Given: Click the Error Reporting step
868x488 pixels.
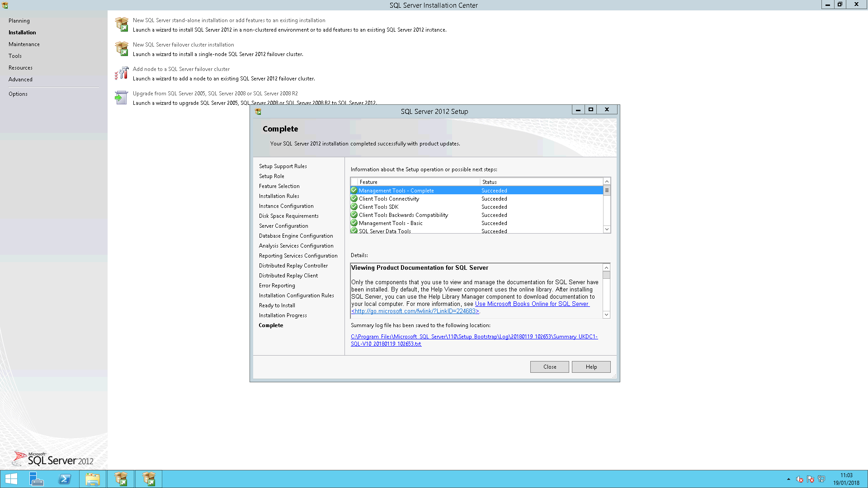Looking at the screenshot, I should 277,286.
